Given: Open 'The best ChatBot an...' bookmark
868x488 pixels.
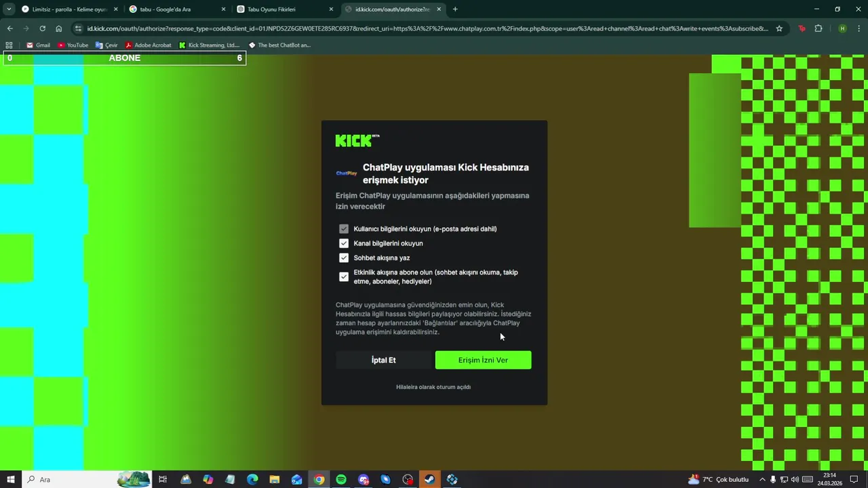Looking at the screenshot, I should (279, 45).
